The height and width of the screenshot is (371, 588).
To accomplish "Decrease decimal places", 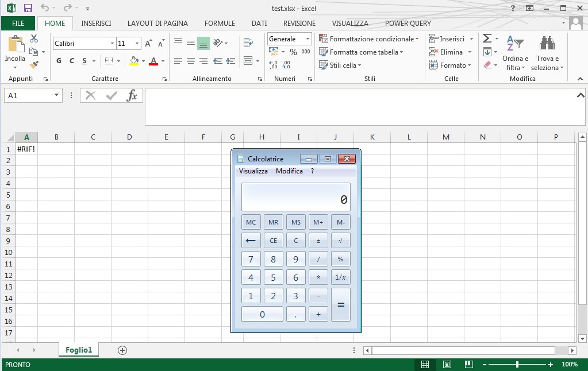I will point(286,65).
